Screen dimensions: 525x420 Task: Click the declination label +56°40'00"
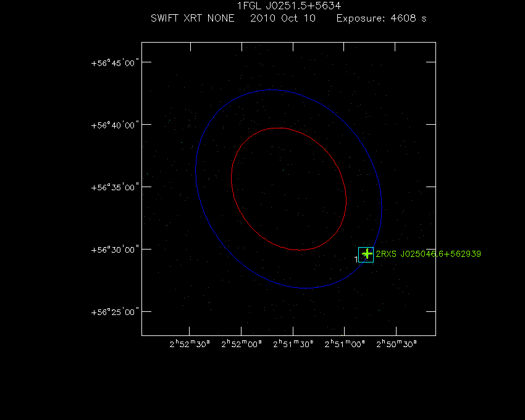115,125
